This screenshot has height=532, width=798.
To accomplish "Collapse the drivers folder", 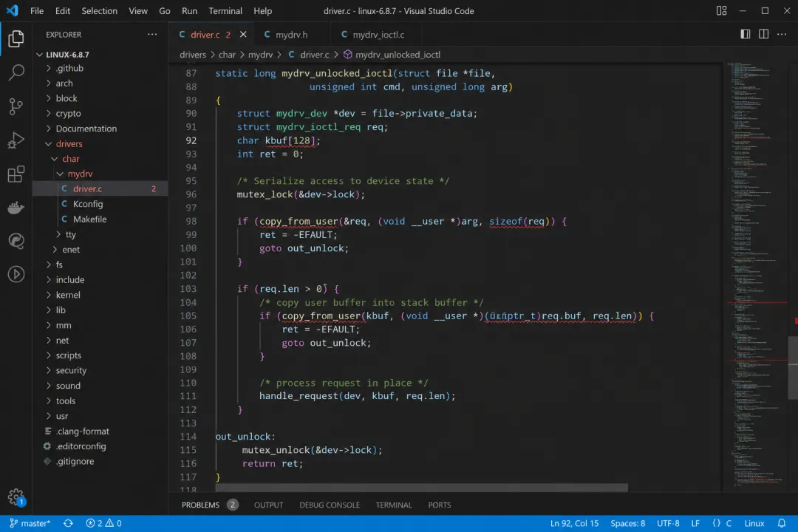I will point(100,143).
